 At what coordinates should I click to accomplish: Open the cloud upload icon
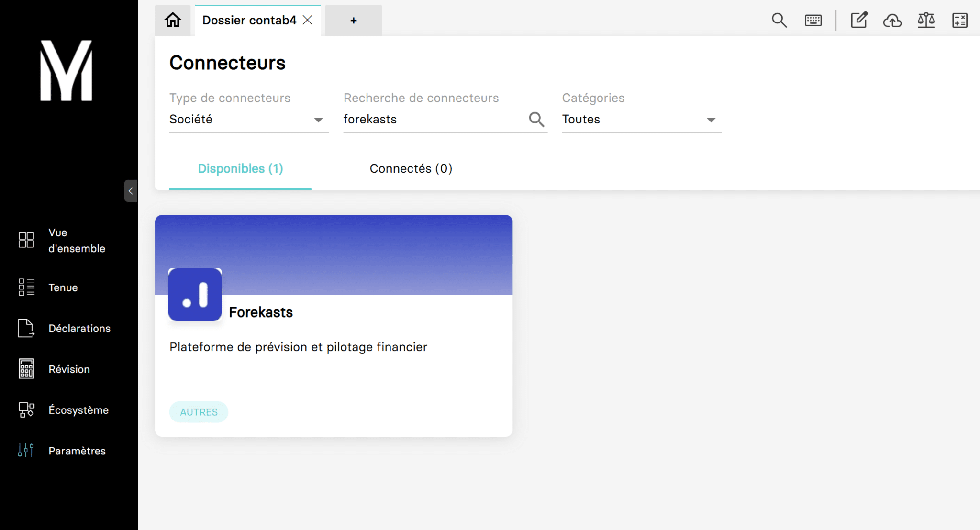(892, 20)
